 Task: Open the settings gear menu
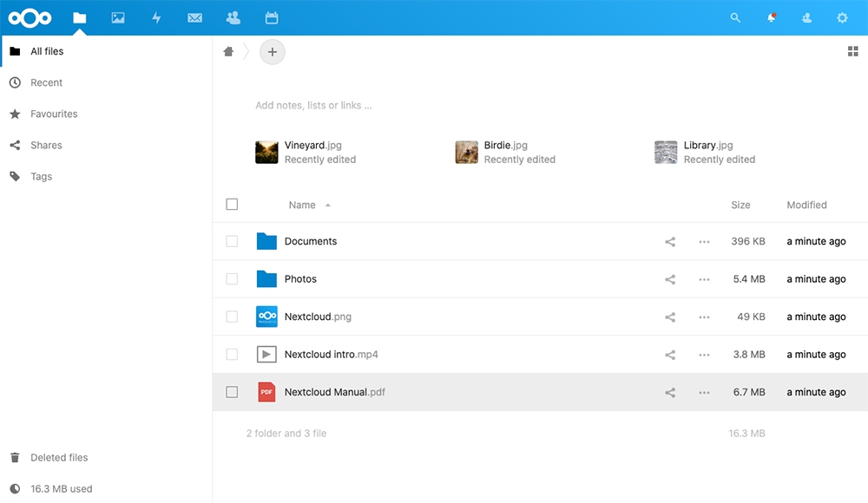coord(842,17)
